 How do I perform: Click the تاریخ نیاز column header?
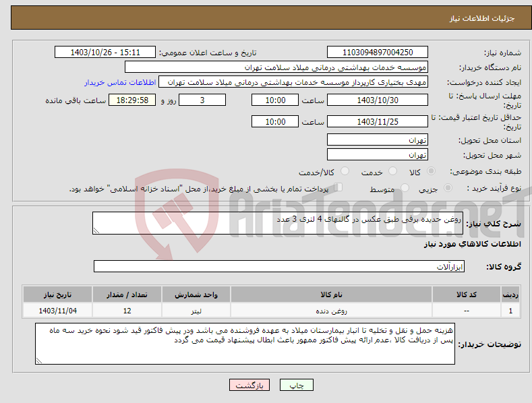(58, 294)
